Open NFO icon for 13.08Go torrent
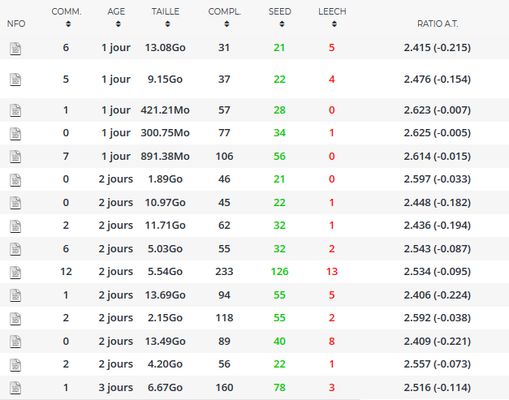 [15, 49]
